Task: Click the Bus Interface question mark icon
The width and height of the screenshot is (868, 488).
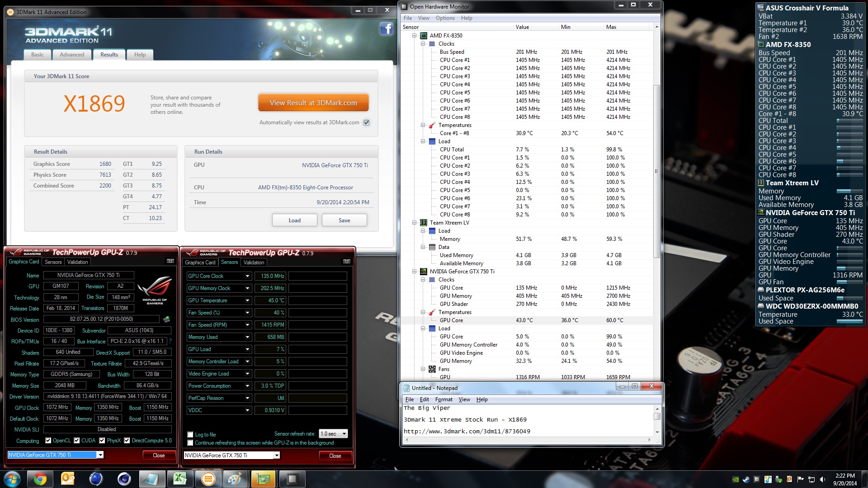Action: point(170,341)
